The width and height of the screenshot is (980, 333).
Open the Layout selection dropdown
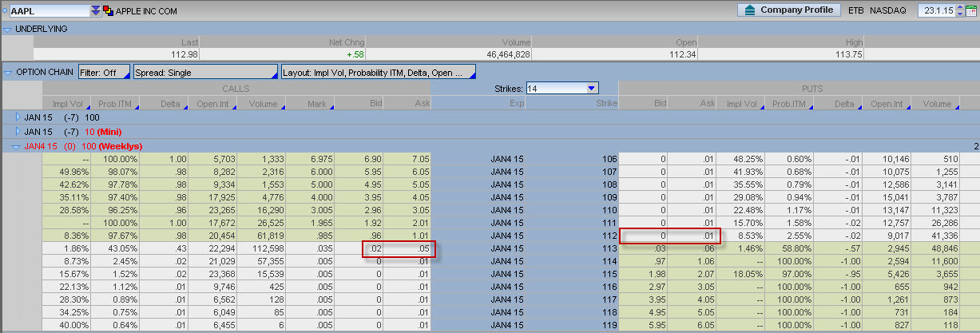pyautogui.click(x=378, y=72)
